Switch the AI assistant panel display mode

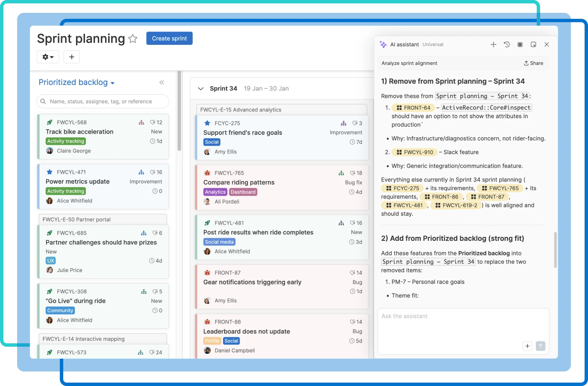pyautogui.click(x=520, y=44)
